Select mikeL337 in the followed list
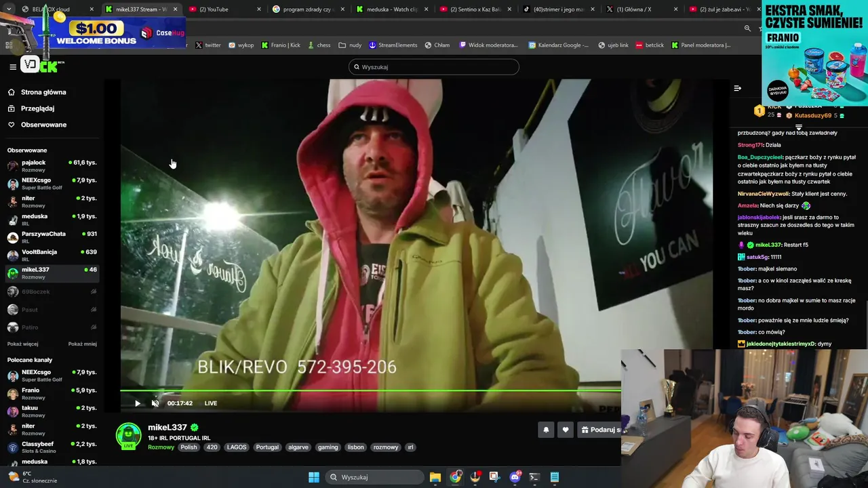Screen dimensions: 868x488 (52, 273)
